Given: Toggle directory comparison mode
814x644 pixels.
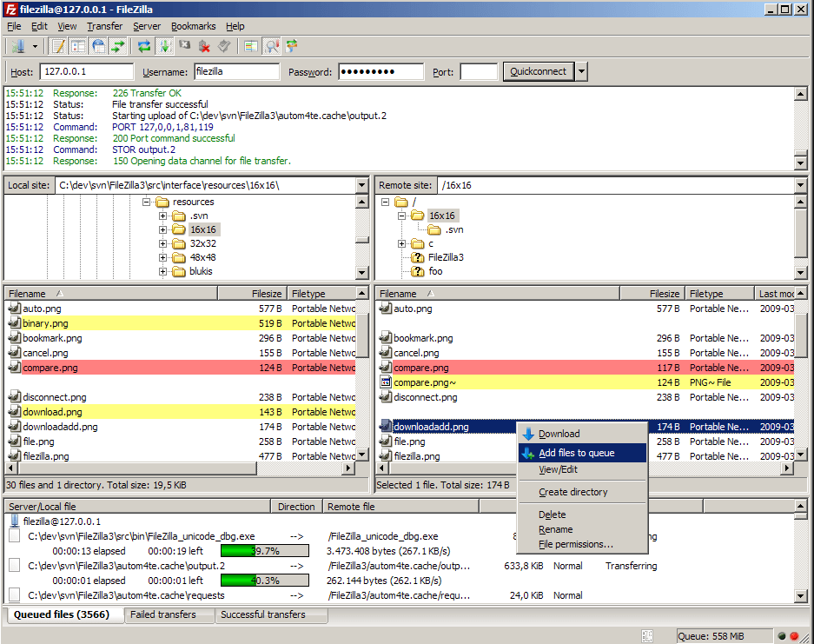Looking at the screenshot, I should coord(249,46).
